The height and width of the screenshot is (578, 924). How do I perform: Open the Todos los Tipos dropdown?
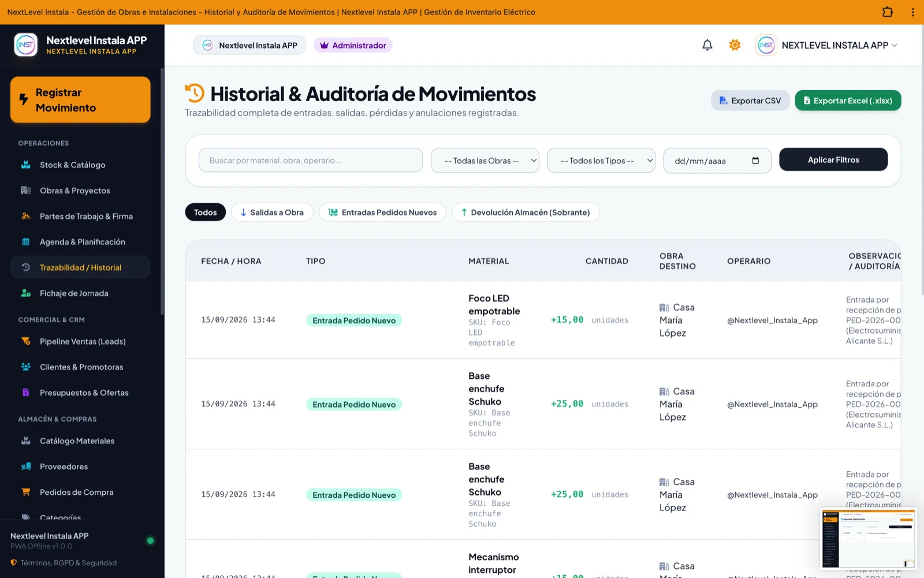tap(601, 161)
